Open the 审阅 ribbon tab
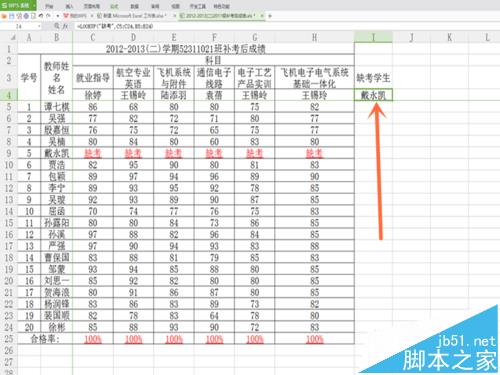The width and height of the screenshot is (500, 375). [x=155, y=6]
